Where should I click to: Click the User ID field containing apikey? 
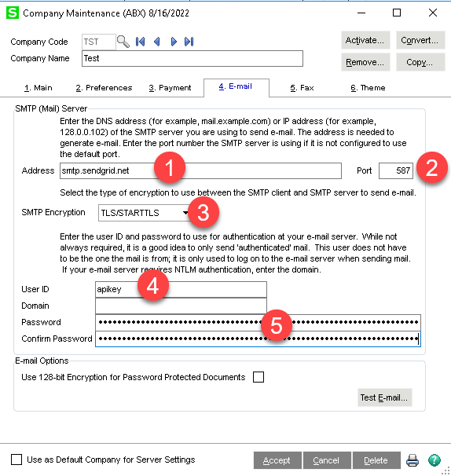(181, 289)
